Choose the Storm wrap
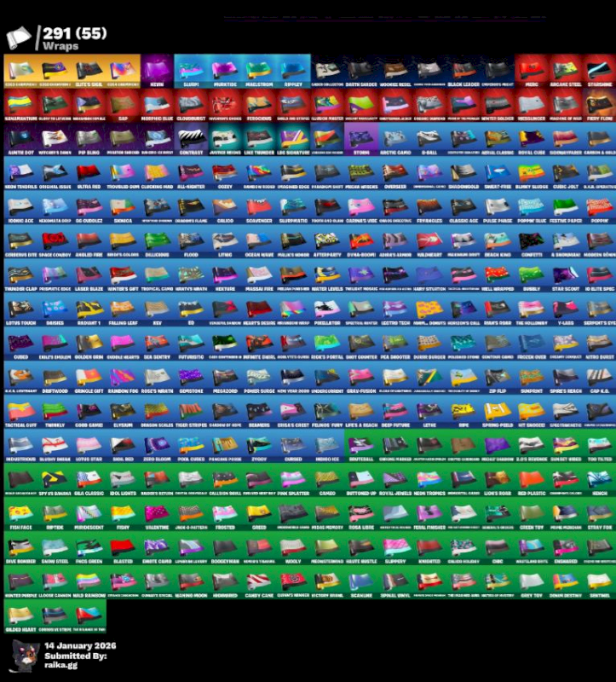Image resolution: width=616 pixels, height=682 pixels. click(361, 139)
